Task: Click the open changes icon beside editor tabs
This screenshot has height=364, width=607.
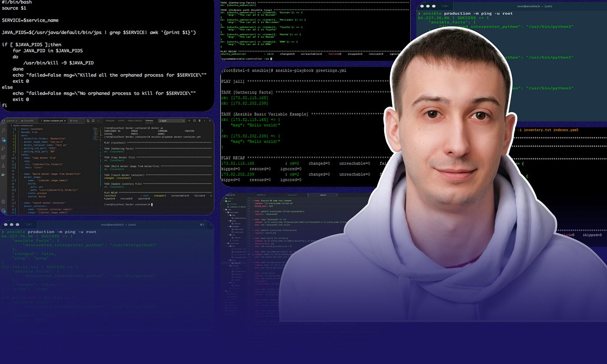Action: pos(88,121)
